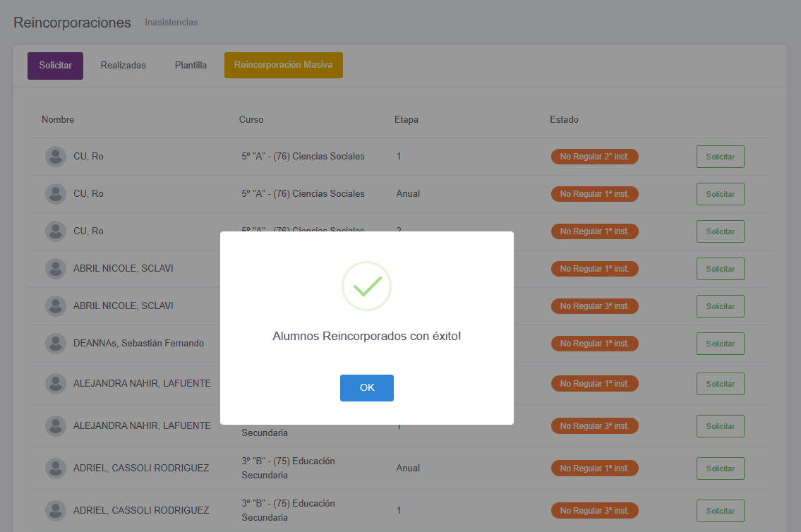
Task: Click the Nombre column header
Action: pos(58,119)
